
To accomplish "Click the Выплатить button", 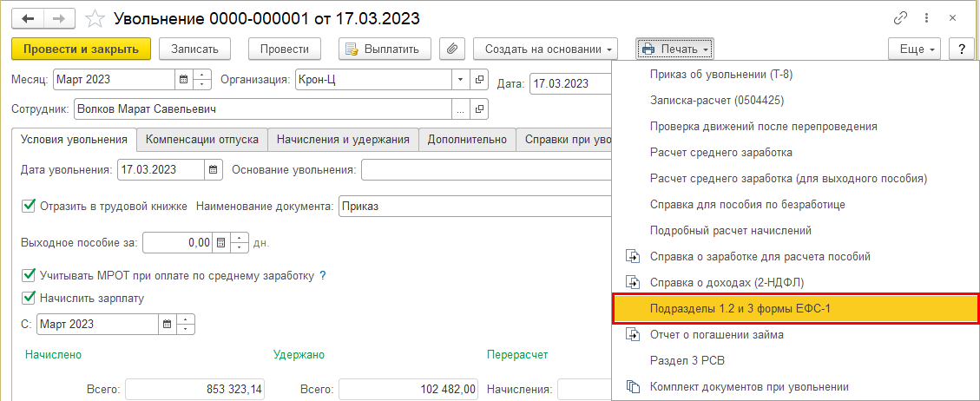I will click(x=386, y=49).
